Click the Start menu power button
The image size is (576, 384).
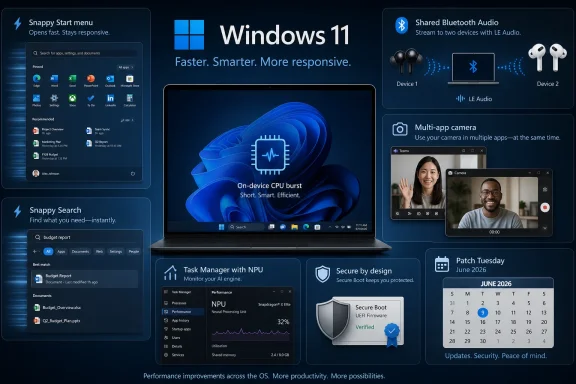coord(133,173)
